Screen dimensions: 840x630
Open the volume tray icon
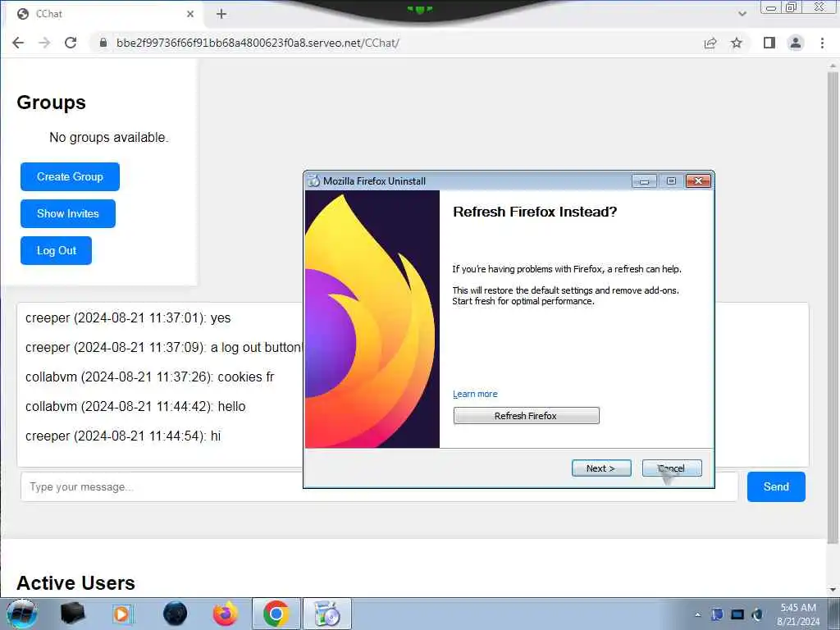757,614
